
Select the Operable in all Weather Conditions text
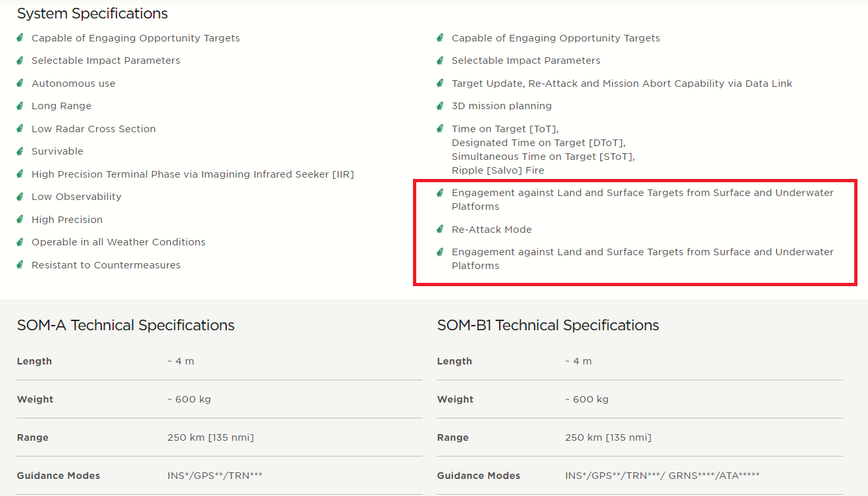click(118, 242)
